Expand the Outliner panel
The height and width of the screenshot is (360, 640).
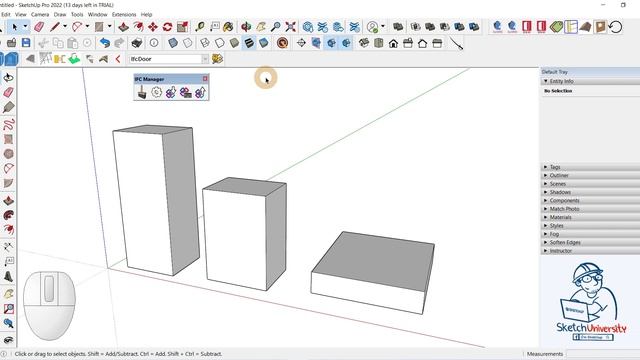pyautogui.click(x=590, y=176)
